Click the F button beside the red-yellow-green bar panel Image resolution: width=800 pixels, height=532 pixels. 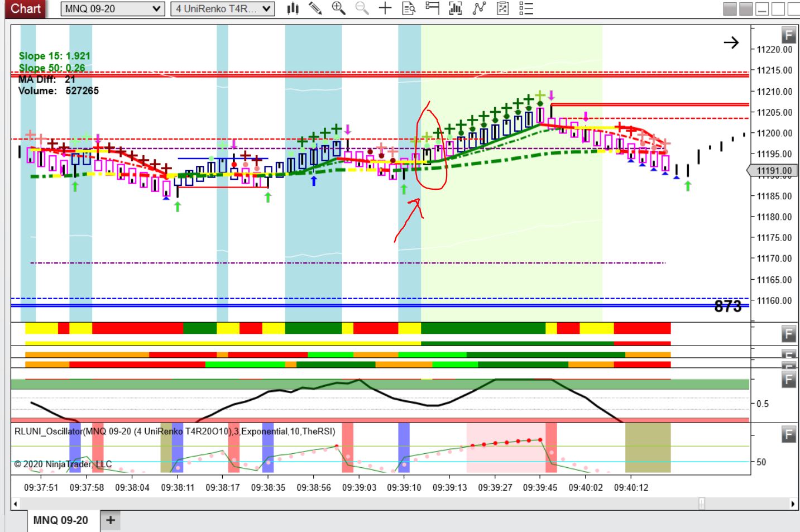click(788, 334)
